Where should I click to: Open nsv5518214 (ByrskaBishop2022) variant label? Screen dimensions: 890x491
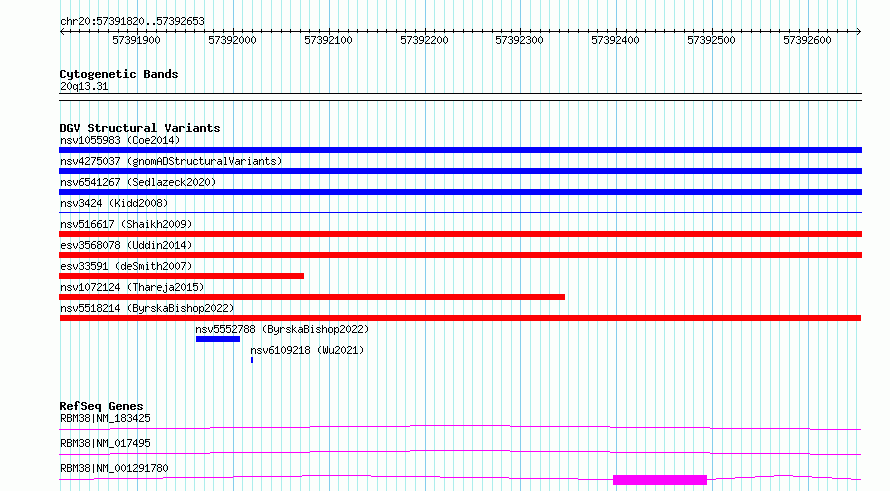pyautogui.click(x=147, y=308)
